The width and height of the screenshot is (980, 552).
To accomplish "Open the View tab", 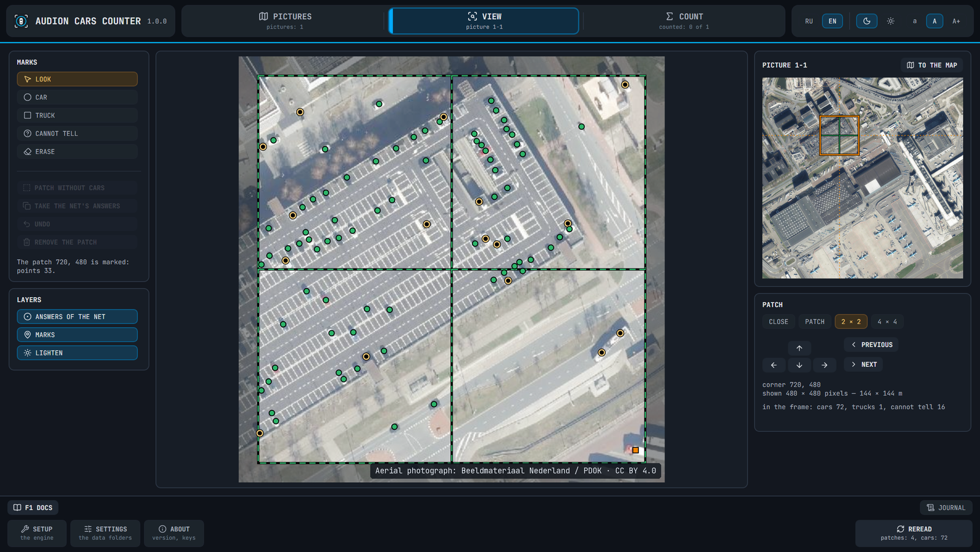I will coord(484,21).
